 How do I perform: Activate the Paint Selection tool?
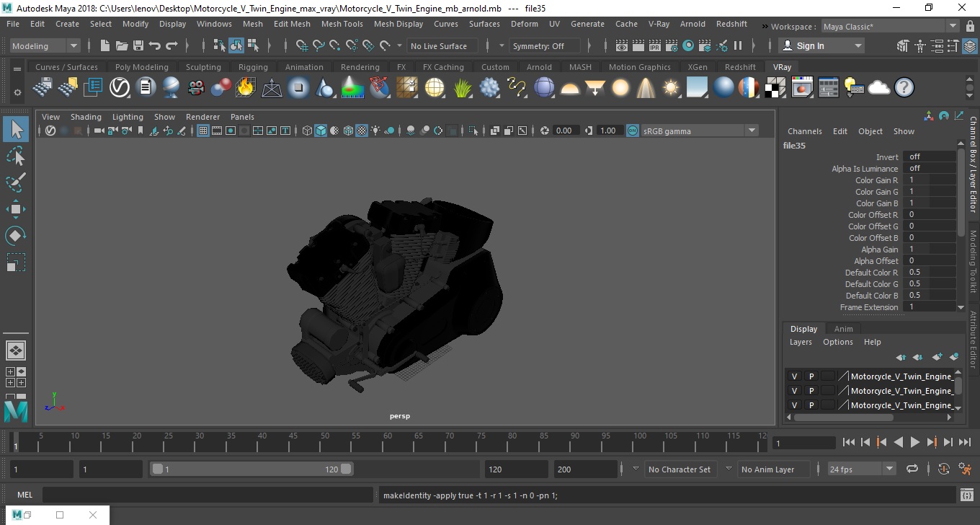click(16, 182)
